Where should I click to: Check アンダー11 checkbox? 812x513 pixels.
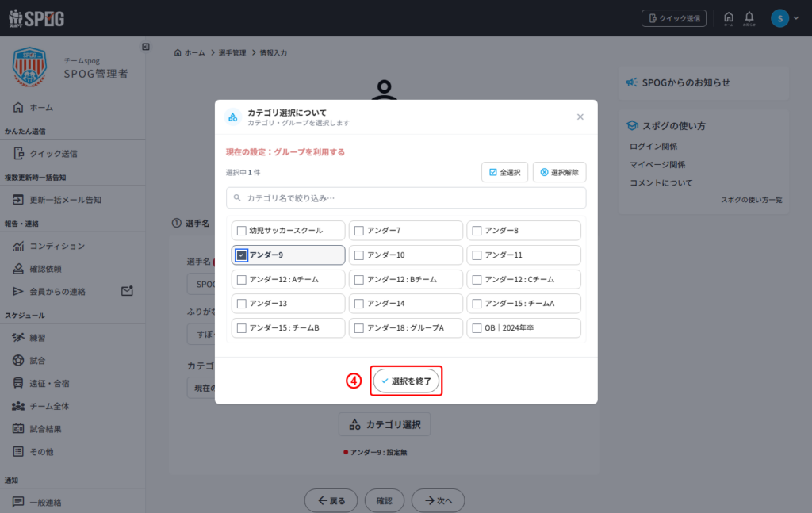tap(477, 255)
